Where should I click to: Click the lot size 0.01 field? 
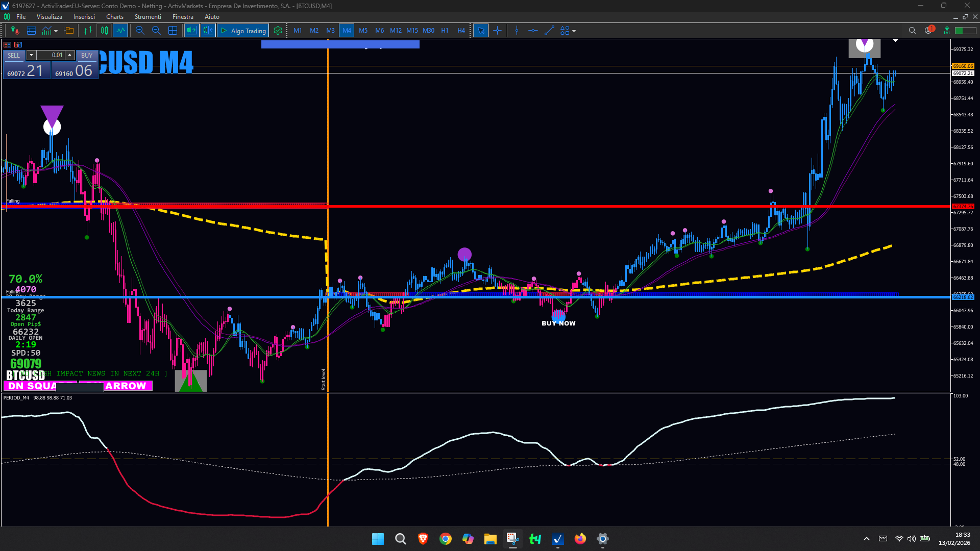(x=51, y=55)
